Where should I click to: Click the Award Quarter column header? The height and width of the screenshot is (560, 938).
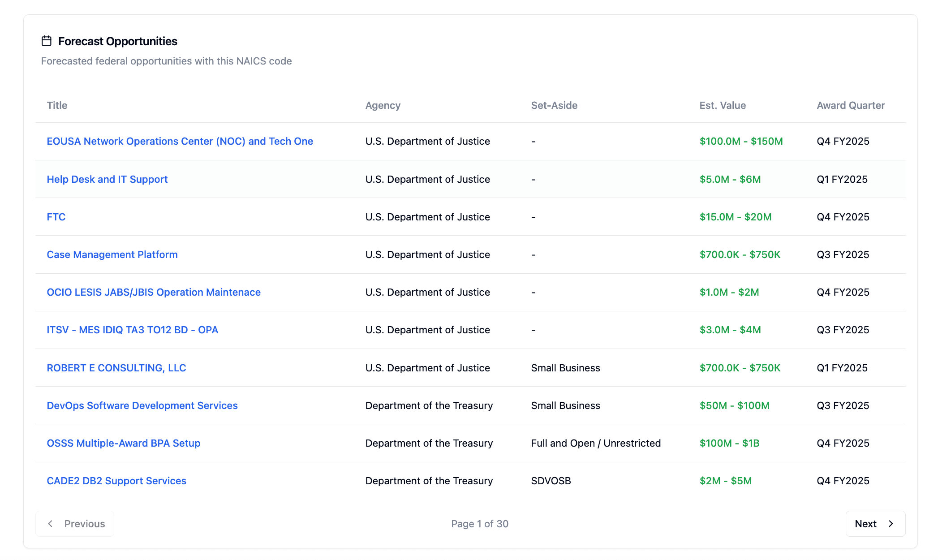click(x=850, y=105)
